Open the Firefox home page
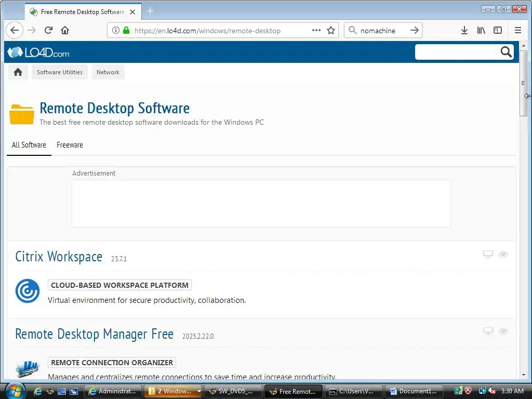 coord(65,31)
